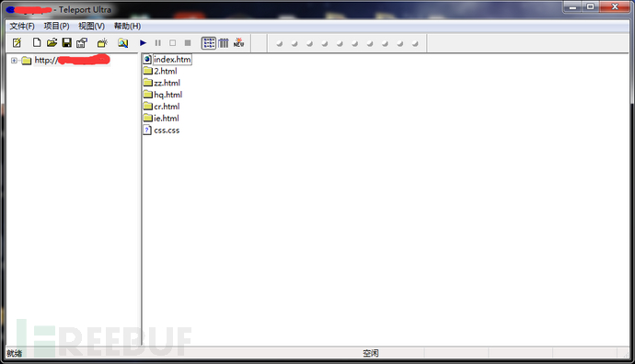Screen dimensions: 635x364
Task: Select the hq.html folder item
Action: pyautogui.click(x=163, y=95)
